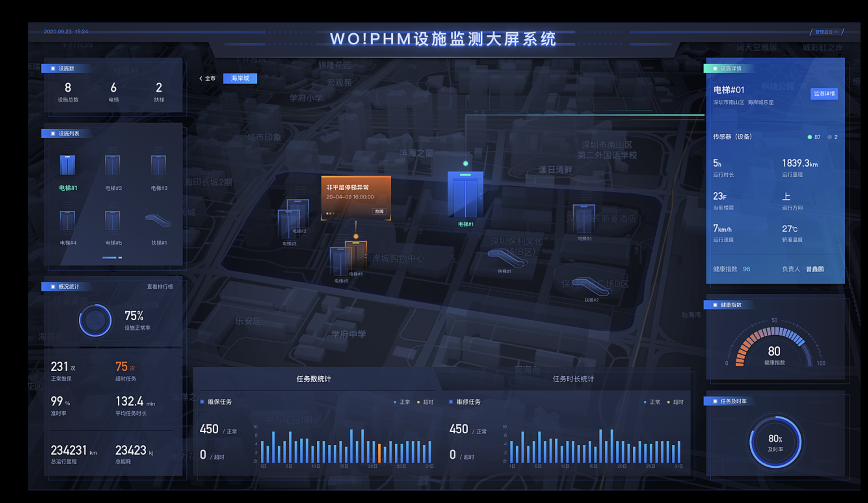Click the 扶梯 count 2
This screenshot has width=868, height=503.
tap(159, 88)
